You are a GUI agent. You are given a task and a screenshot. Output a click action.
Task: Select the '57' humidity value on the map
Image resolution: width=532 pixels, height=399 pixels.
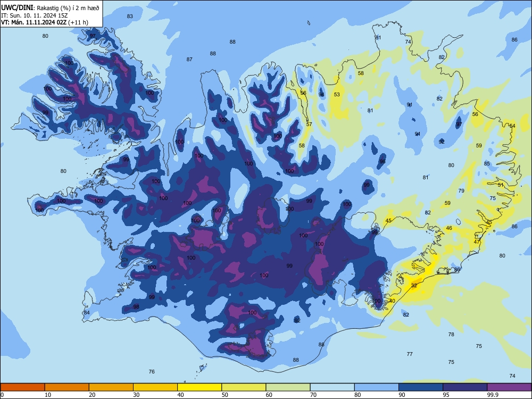click(309, 124)
